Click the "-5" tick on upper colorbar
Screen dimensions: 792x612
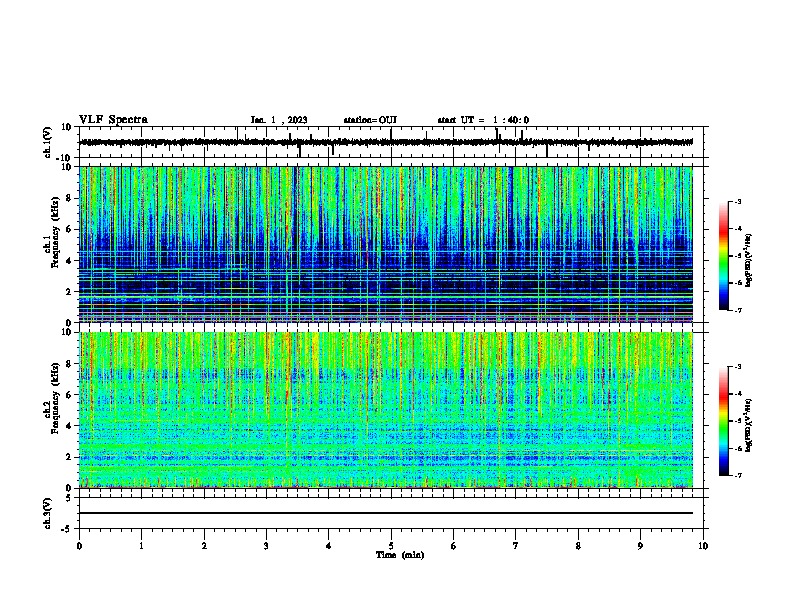(737, 256)
